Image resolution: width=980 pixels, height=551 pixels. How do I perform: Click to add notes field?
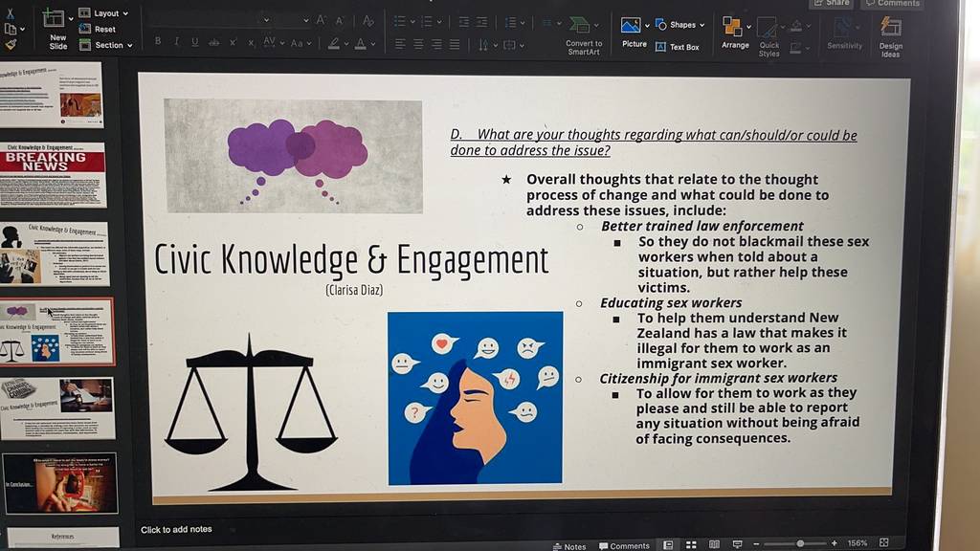(x=176, y=529)
